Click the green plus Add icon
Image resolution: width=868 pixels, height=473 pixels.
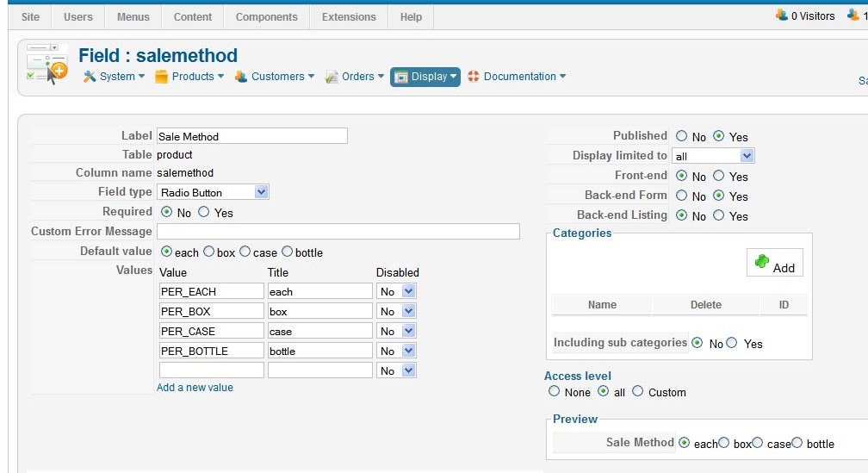[x=762, y=261]
